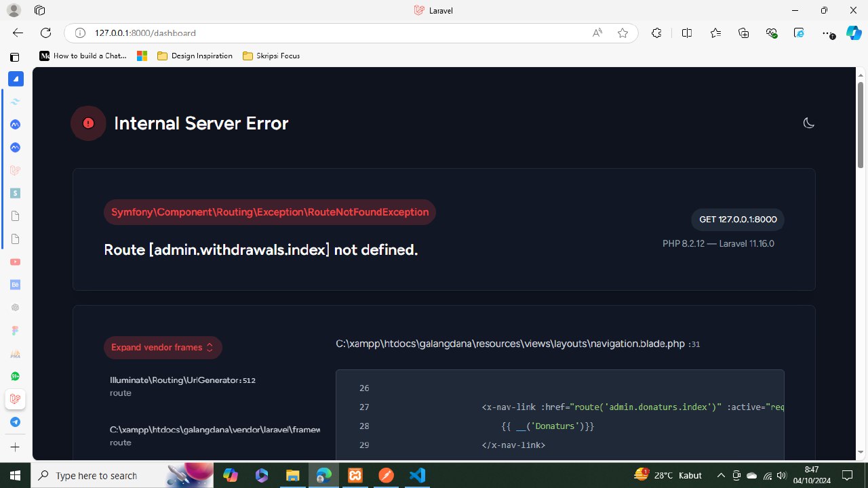
Task: Toggle the dark mode moon icon
Action: coord(808,123)
